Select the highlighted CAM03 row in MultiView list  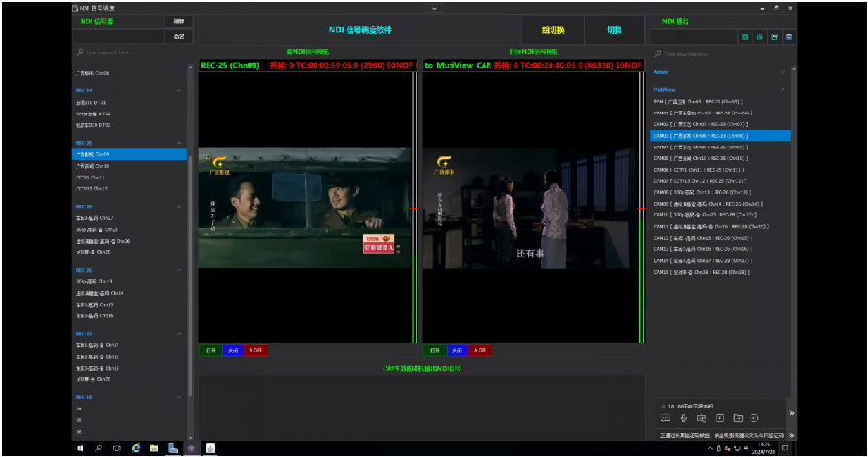tap(720, 136)
